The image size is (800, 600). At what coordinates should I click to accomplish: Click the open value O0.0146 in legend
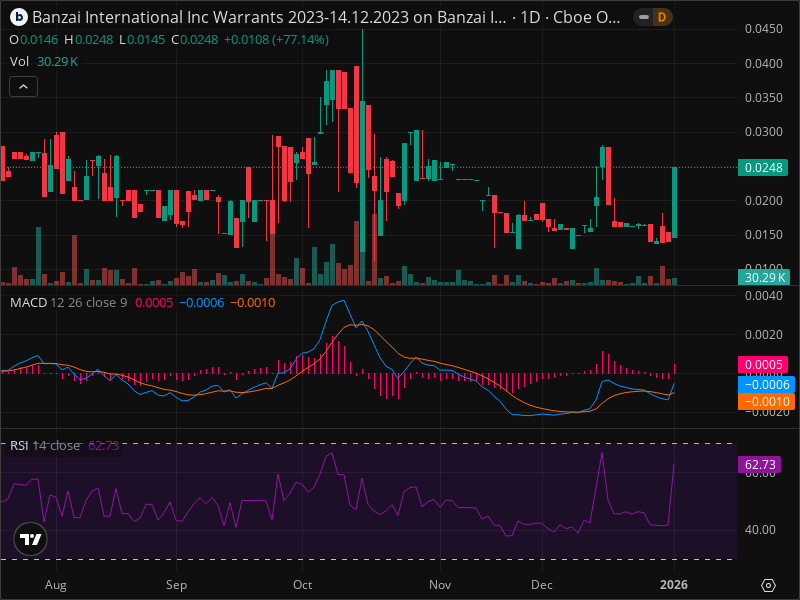point(34,40)
